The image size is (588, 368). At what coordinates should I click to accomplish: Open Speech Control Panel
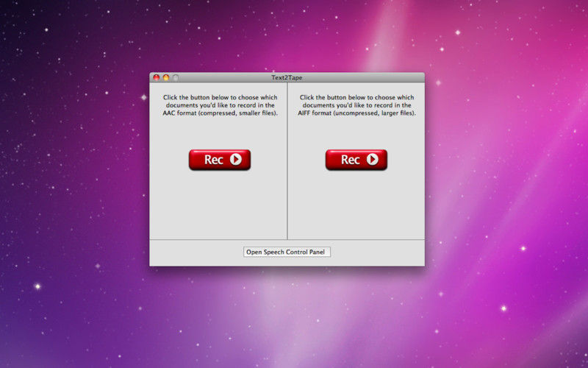pos(287,252)
